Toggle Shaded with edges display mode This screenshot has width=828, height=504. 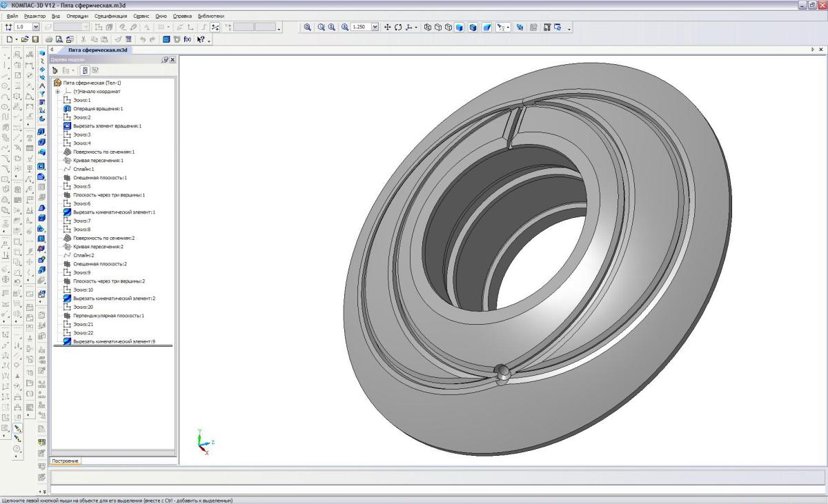pos(473,28)
